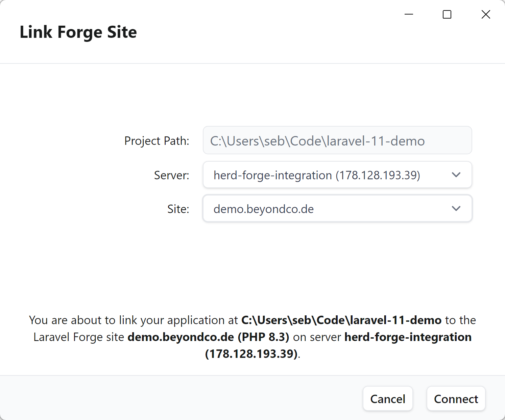Click the maximize window icon
This screenshot has height=420, width=505.
447,14
